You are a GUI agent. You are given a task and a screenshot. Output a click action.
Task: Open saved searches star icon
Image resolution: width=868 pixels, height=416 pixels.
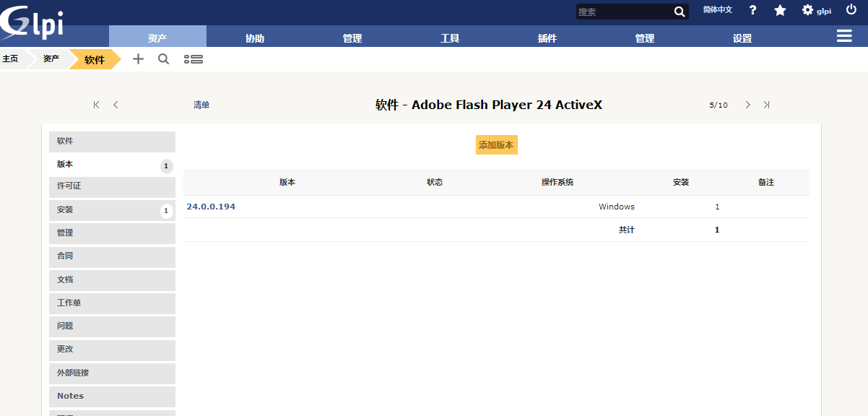(x=780, y=10)
